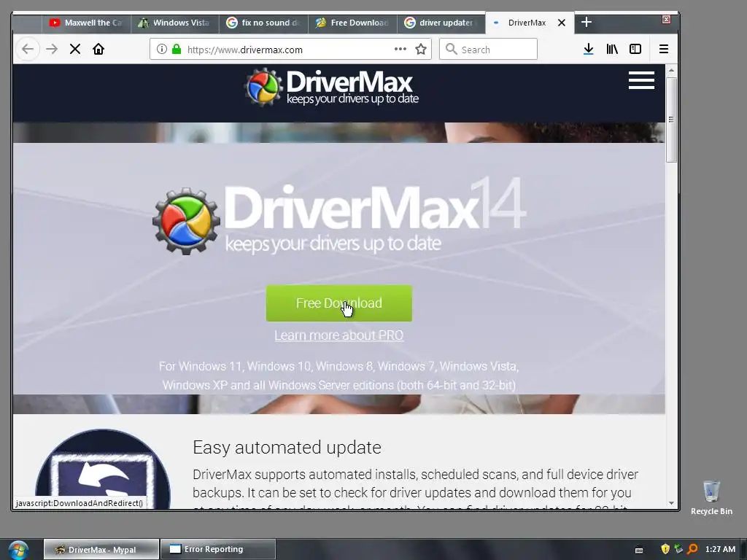
Task: Open Learn more about PRO link
Action: (338, 335)
